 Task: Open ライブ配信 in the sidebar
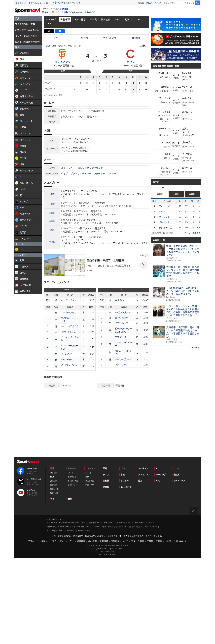(x=28, y=285)
